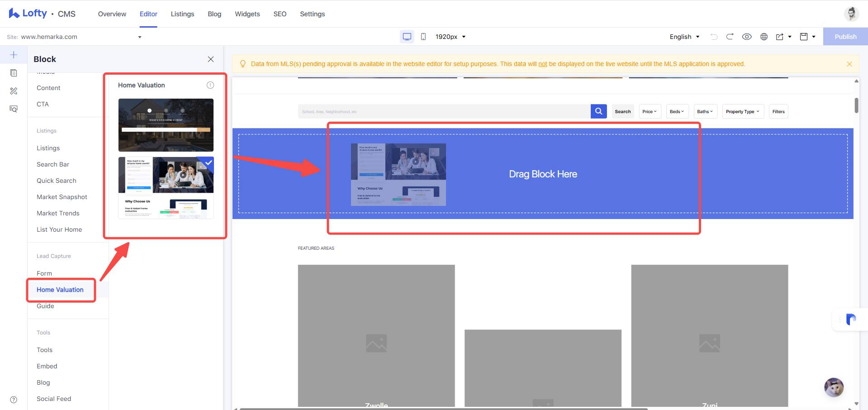
Task: Open the Beds filter dropdown
Action: click(x=677, y=111)
